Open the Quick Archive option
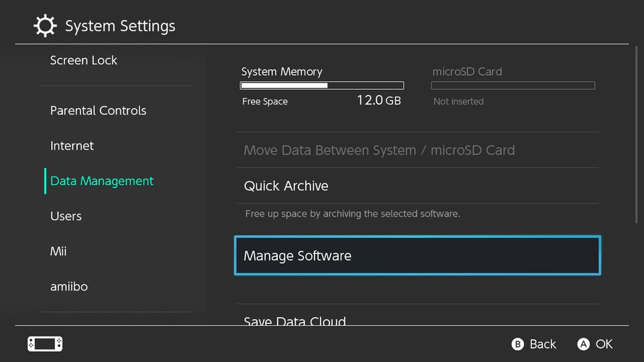644x362 pixels. point(286,186)
